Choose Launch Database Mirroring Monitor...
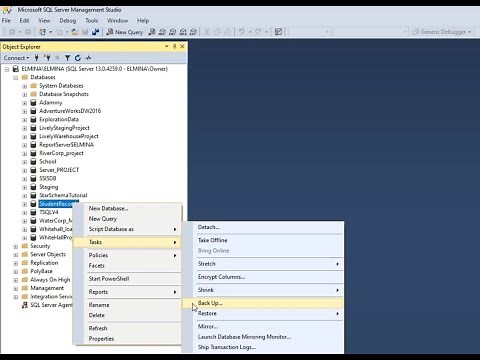The height and width of the screenshot is (360, 480). pyautogui.click(x=263, y=337)
